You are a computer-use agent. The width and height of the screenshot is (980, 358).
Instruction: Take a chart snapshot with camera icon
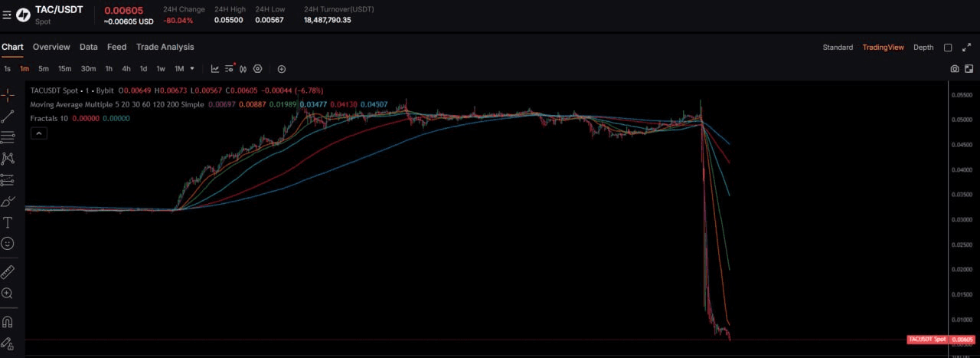[955, 69]
